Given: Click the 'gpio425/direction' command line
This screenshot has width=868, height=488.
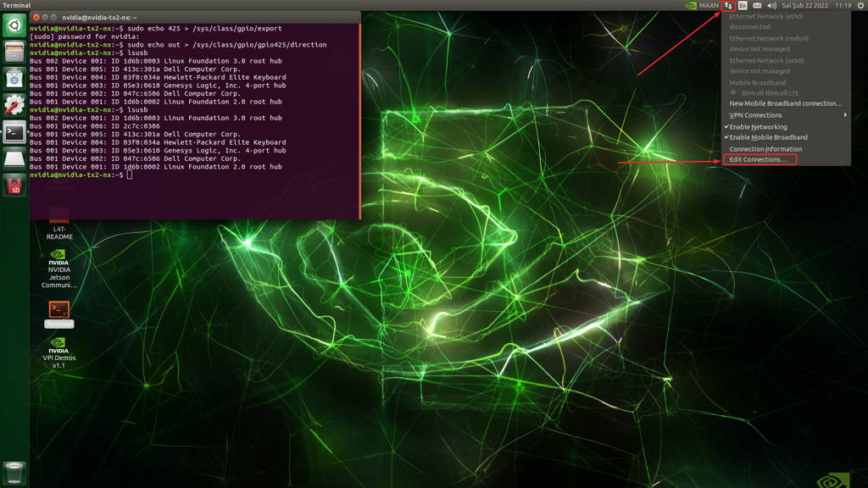Looking at the screenshot, I should point(178,45).
